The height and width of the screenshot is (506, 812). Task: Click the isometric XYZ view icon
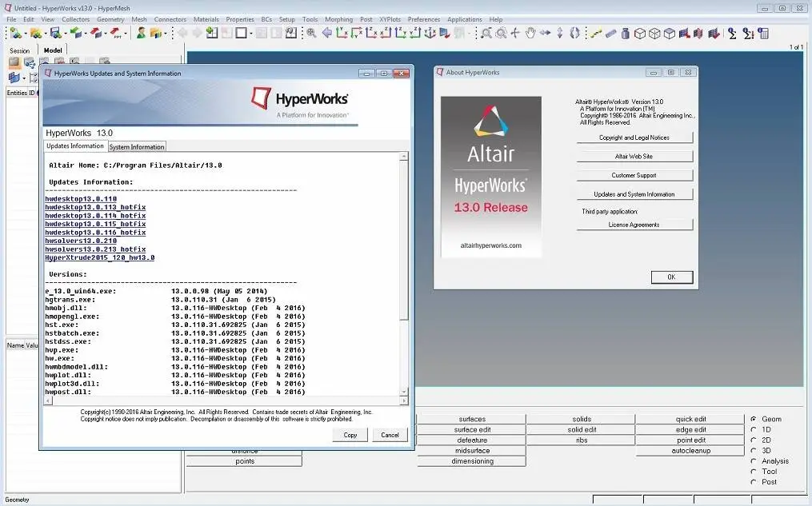pyautogui.click(x=430, y=33)
